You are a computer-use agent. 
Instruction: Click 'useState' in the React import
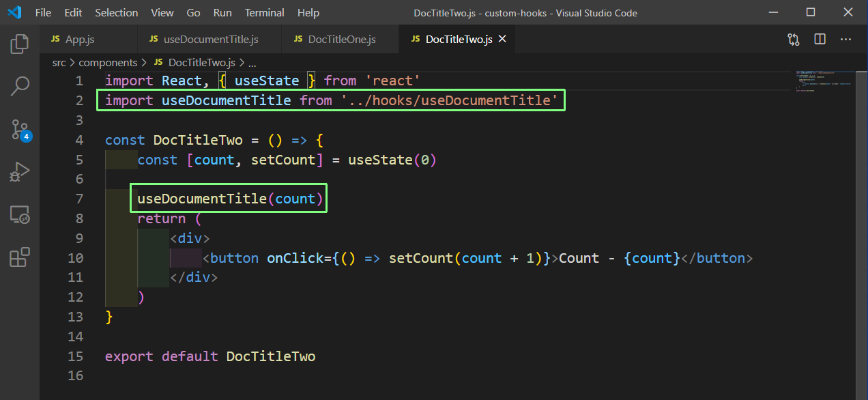tap(267, 81)
